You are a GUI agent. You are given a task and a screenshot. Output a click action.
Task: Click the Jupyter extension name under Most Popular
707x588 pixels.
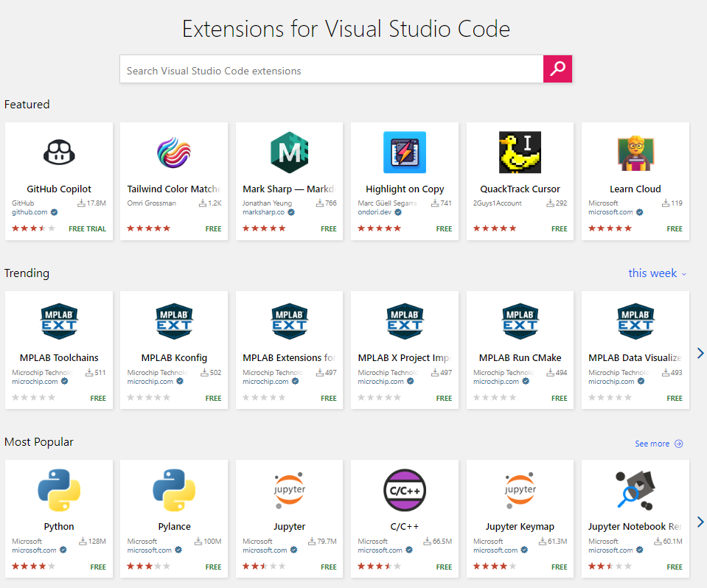click(x=290, y=527)
